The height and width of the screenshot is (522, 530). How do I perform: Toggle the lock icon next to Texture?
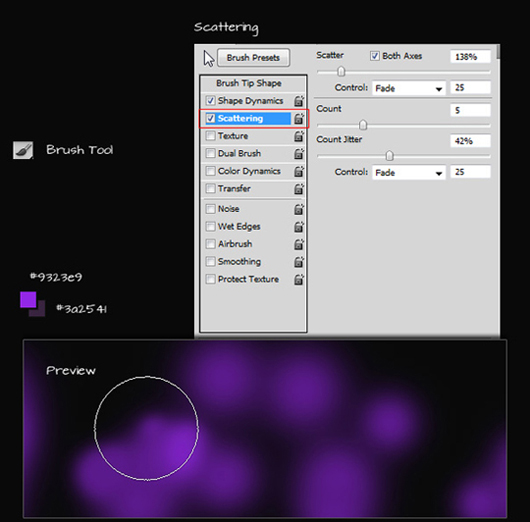[299, 136]
